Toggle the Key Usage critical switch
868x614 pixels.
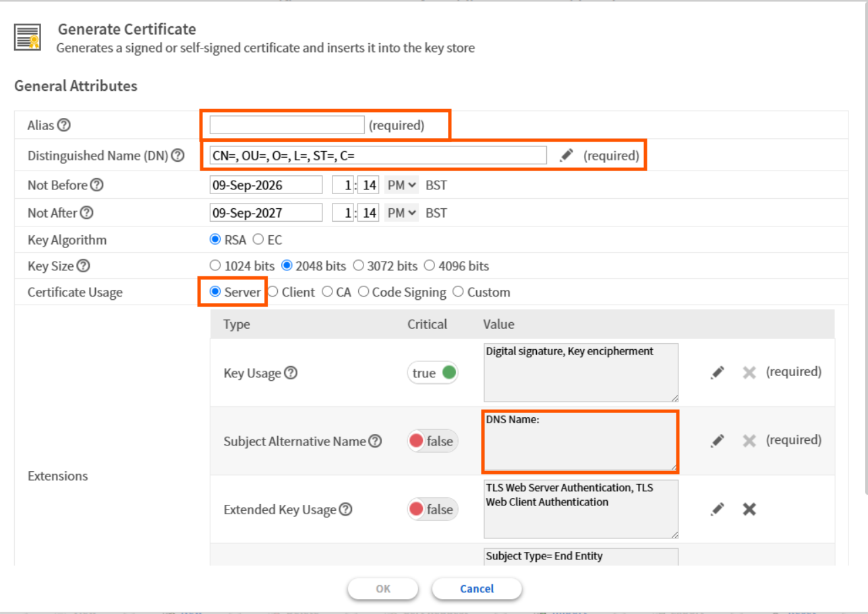point(432,373)
